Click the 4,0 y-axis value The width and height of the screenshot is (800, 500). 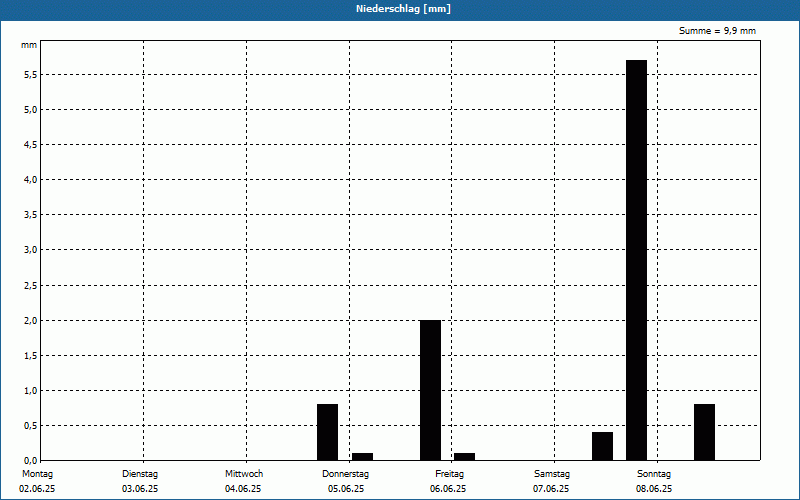31,180
